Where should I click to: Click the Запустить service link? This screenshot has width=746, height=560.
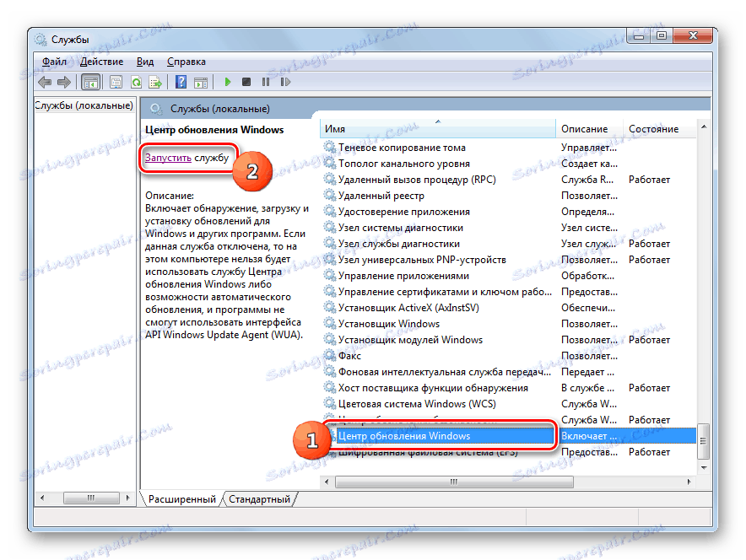click(168, 158)
